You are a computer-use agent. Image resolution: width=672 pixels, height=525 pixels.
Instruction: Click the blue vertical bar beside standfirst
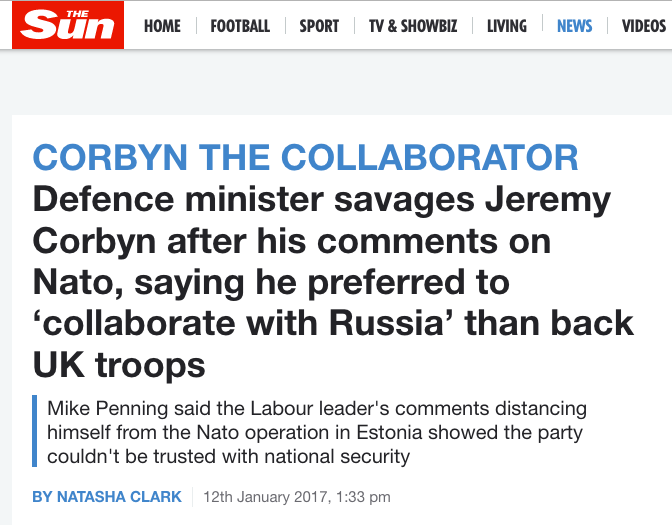click(34, 431)
